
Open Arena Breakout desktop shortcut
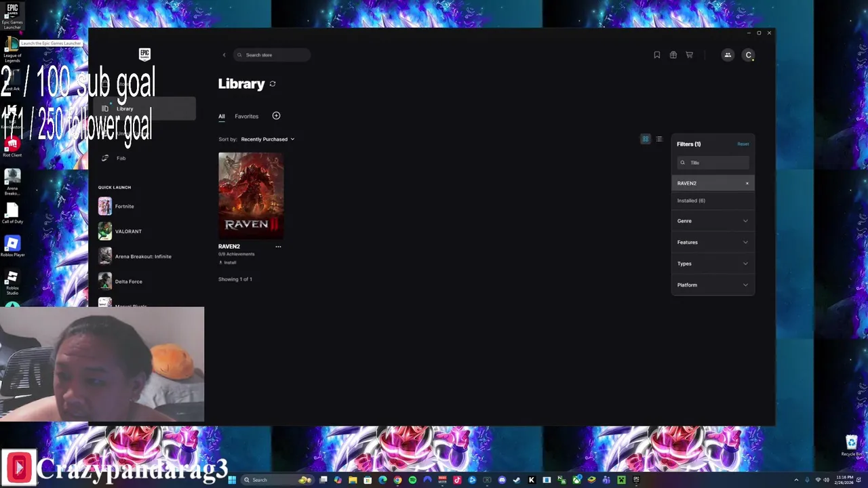tap(12, 181)
